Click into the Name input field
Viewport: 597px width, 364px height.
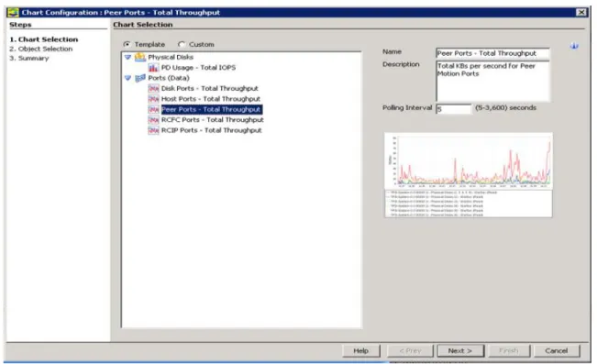tap(492, 54)
